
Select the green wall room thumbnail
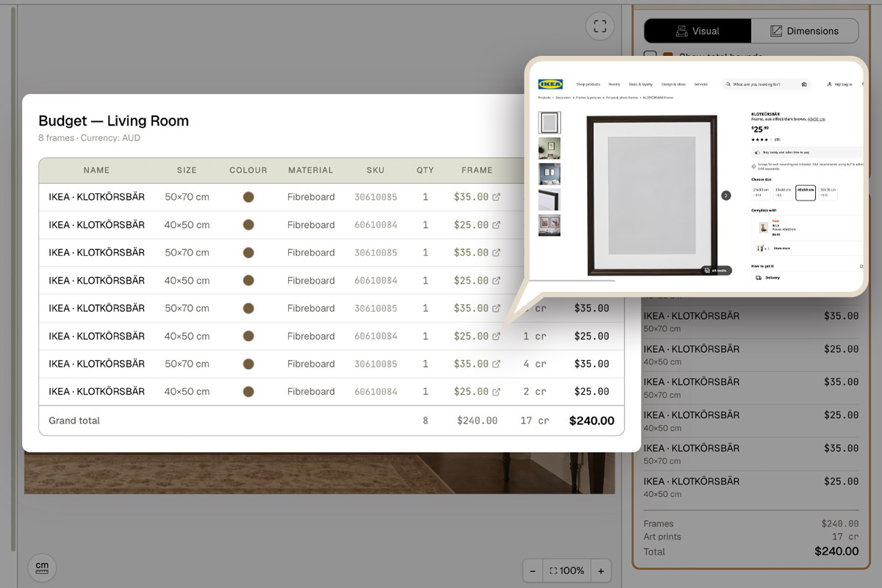pos(549,148)
